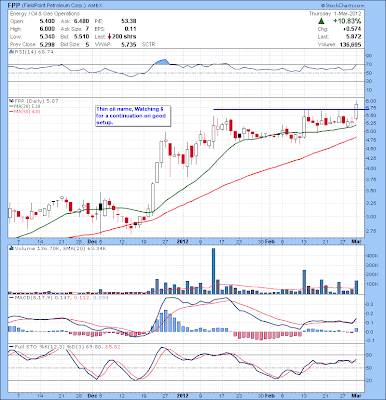386x400 pixels.
Task: Click the FieldPoint Petroleum Corp. company name
Action: [x=55, y=6]
